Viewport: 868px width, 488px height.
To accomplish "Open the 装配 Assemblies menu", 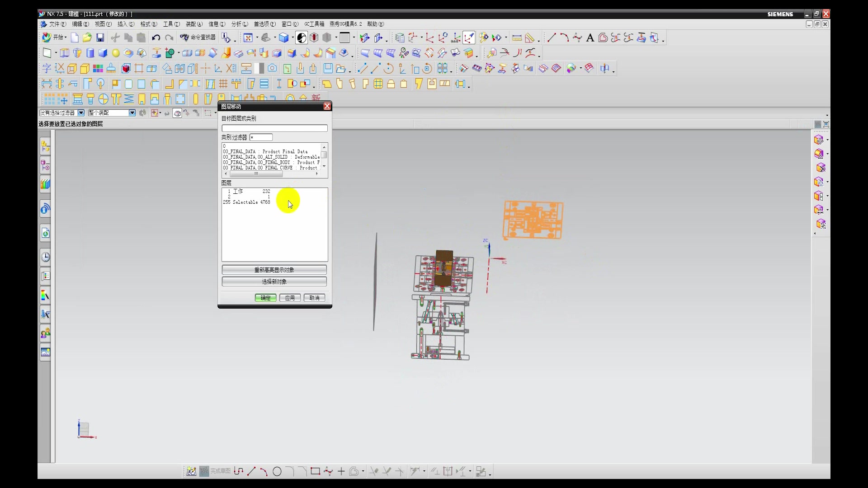I will pyautogui.click(x=194, y=24).
